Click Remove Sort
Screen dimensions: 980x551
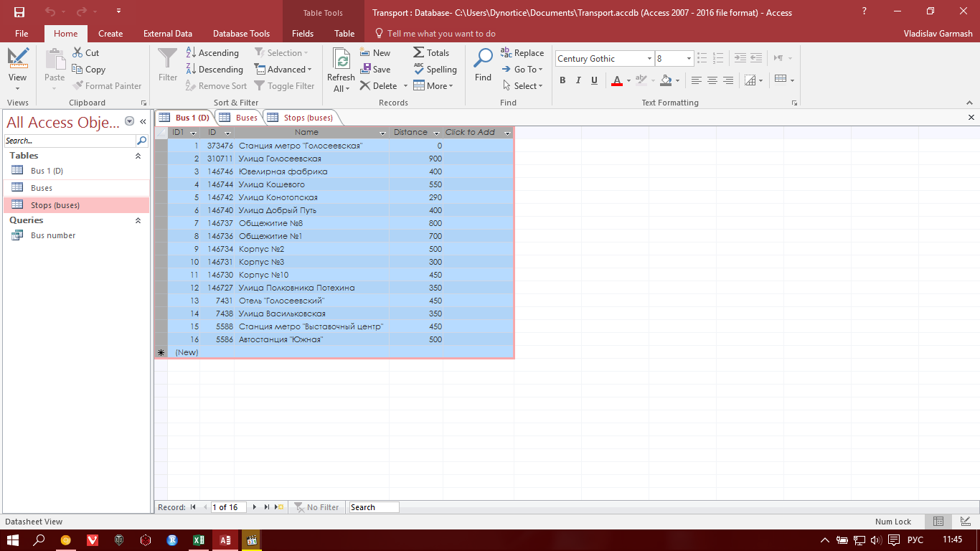(x=216, y=86)
